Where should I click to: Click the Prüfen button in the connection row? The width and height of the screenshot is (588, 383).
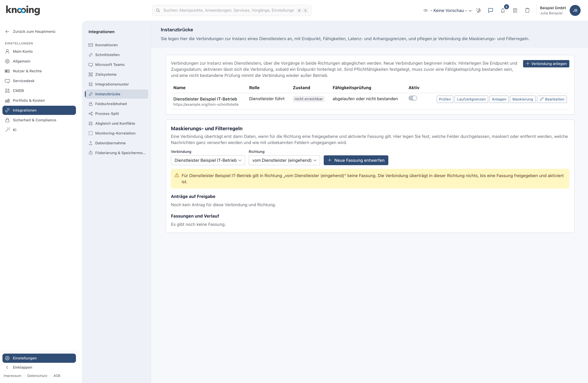[445, 99]
